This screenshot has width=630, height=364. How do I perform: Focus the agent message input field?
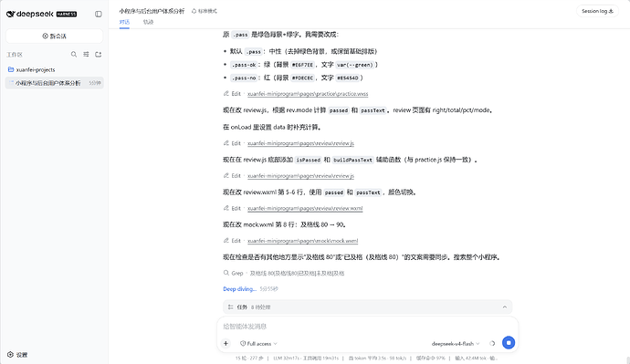pyautogui.click(x=367, y=327)
